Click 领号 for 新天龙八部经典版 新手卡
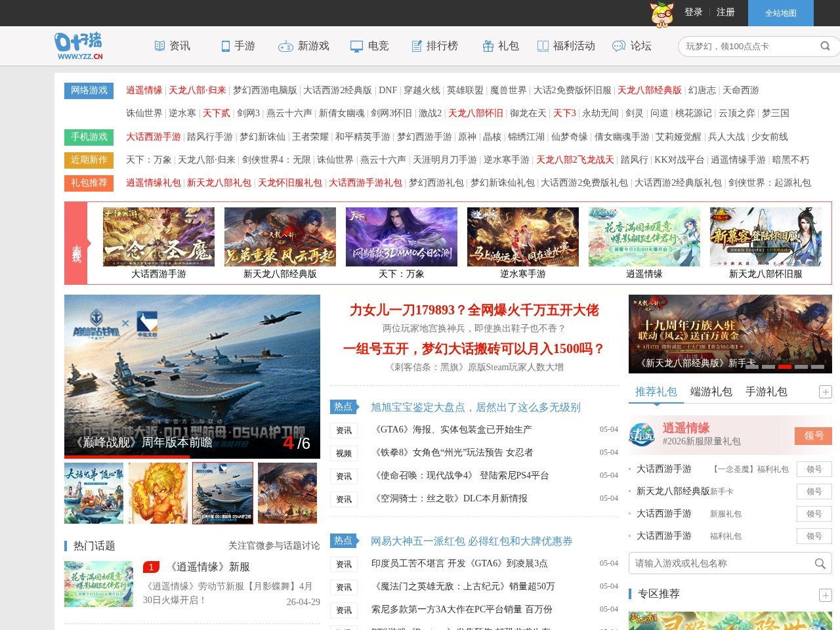840x630 pixels. [814, 492]
